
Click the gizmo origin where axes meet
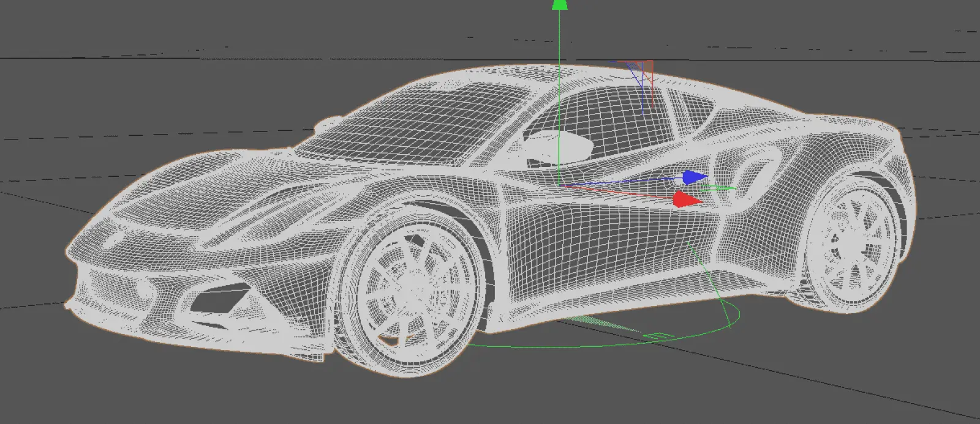[x=559, y=184]
